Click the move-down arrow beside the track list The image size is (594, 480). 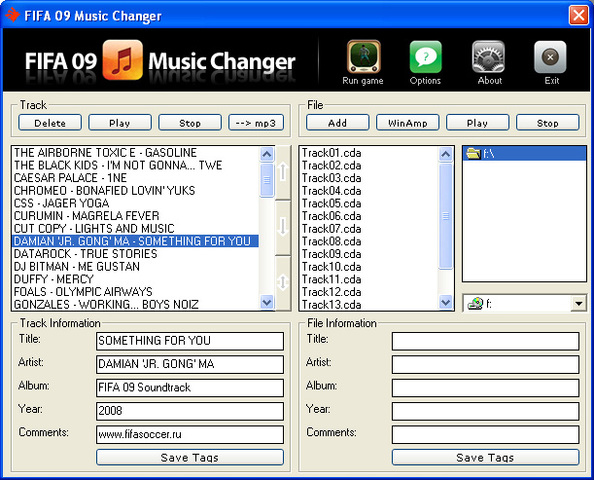pyautogui.click(x=283, y=227)
